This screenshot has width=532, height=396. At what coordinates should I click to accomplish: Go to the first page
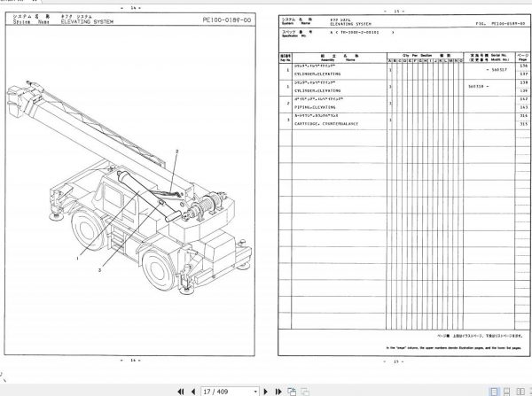coord(181,392)
